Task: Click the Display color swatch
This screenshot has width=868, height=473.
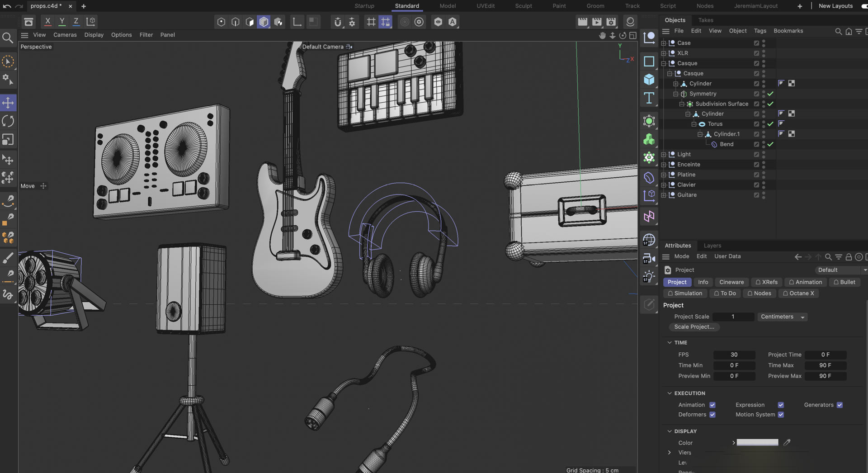Action: (x=757, y=443)
